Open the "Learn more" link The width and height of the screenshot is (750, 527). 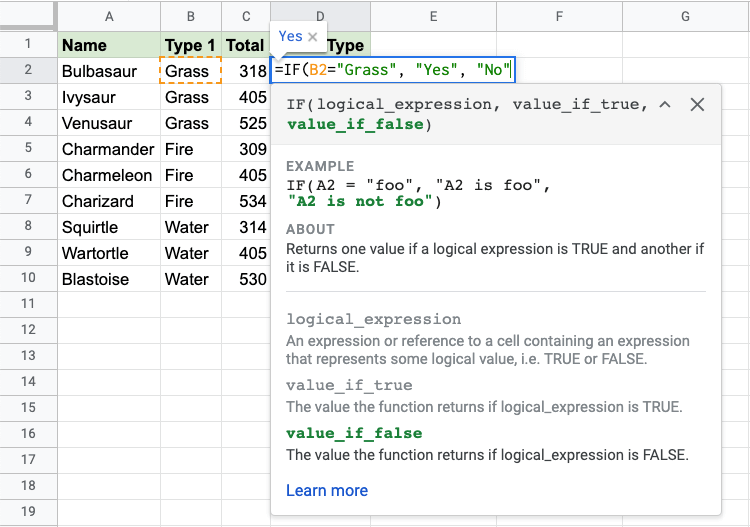pyautogui.click(x=327, y=490)
